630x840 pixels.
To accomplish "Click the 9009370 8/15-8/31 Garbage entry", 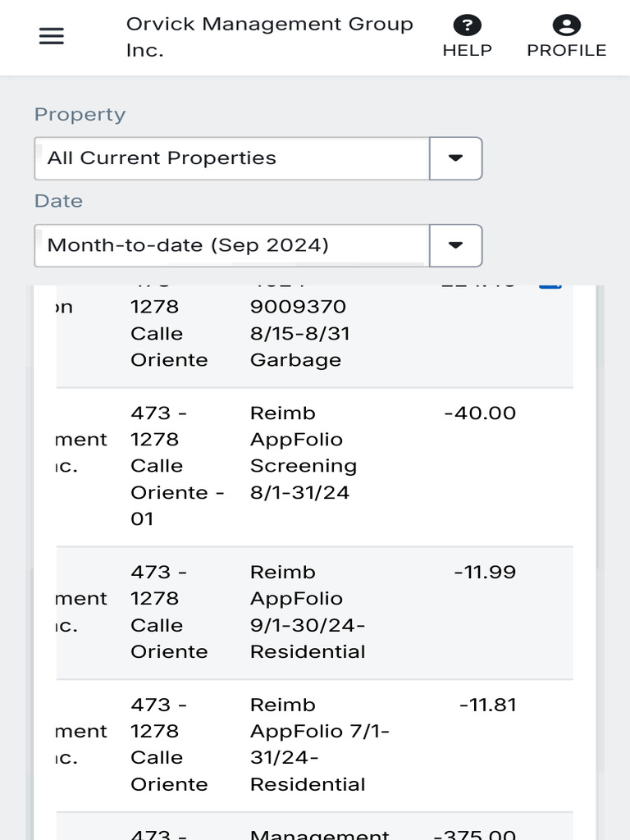I will click(x=297, y=333).
